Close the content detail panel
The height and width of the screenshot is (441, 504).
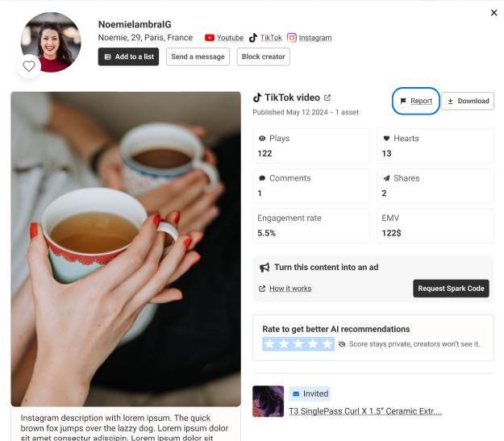pos(494,13)
